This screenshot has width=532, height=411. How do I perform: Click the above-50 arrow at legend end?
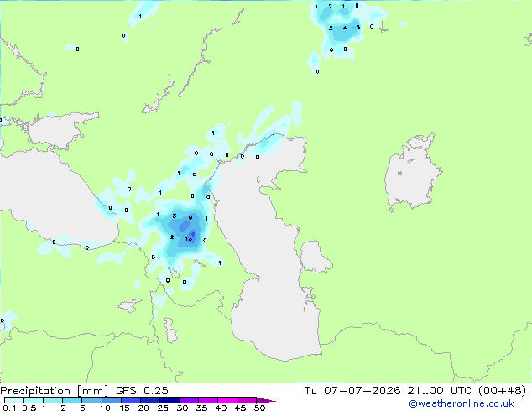coord(266,400)
